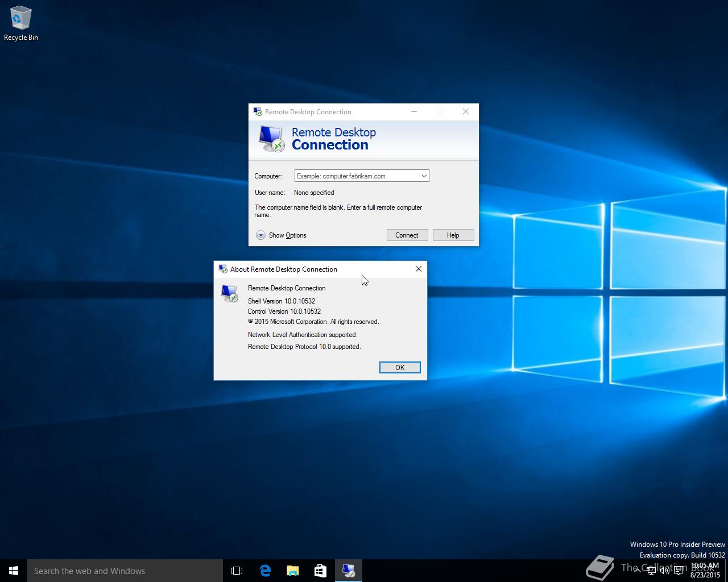The width and height of the screenshot is (728, 582).
Task: Click the monitor icon inside About dialog
Action: [230, 293]
